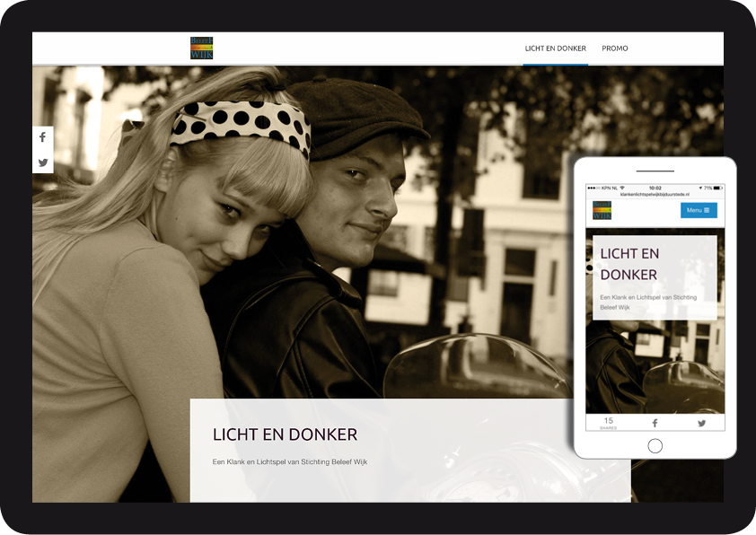The width and height of the screenshot is (756, 535).
Task: Select the LICHT EN DONKER nav tab
Action: pyautogui.click(x=555, y=48)
